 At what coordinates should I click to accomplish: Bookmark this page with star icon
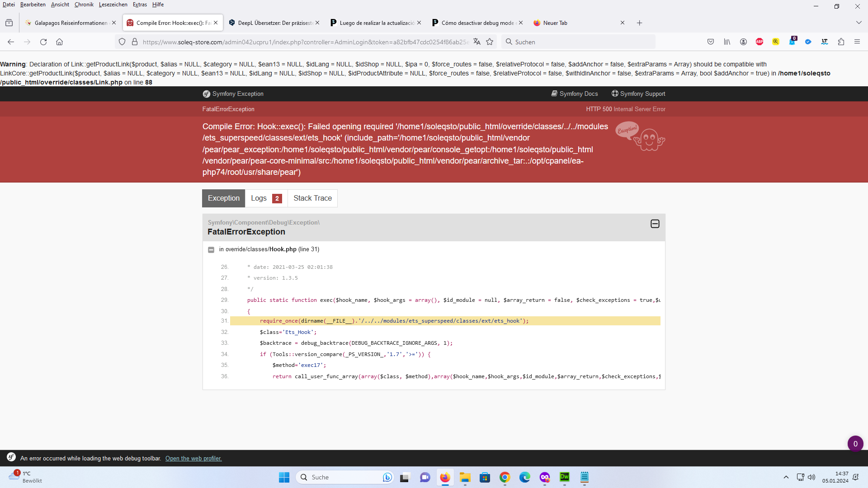(x=490, y=42)
